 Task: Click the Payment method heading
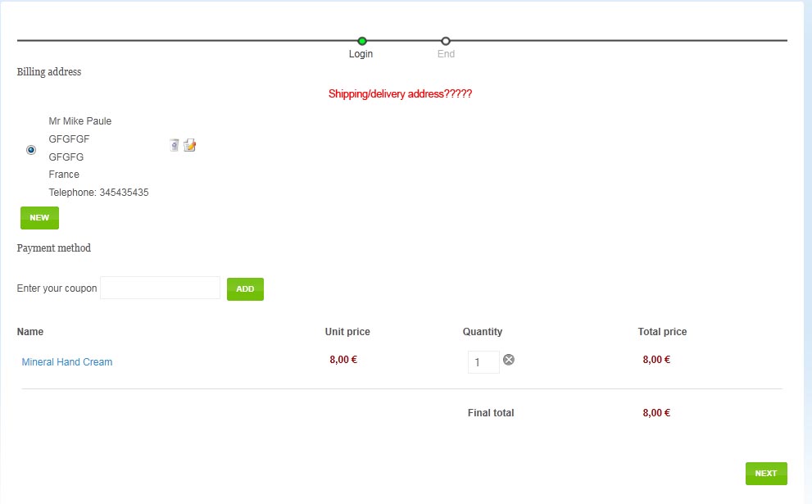click(53, 248)
